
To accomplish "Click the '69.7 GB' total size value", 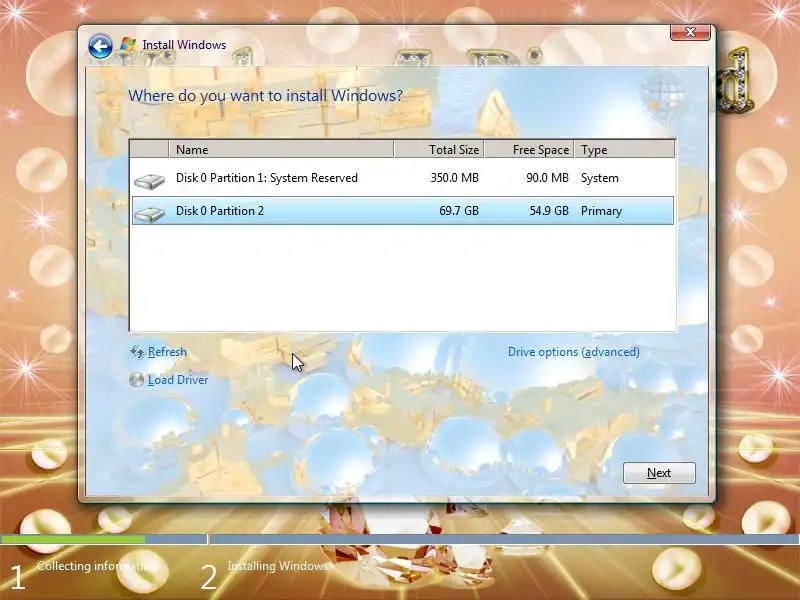I will (x=459, y=211).
